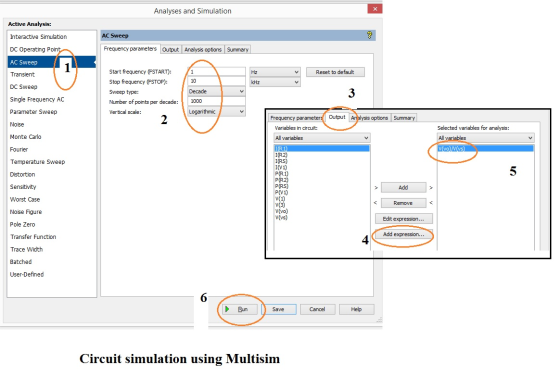Select Batched analysis
560x378 pixels.
click(21, 262)
